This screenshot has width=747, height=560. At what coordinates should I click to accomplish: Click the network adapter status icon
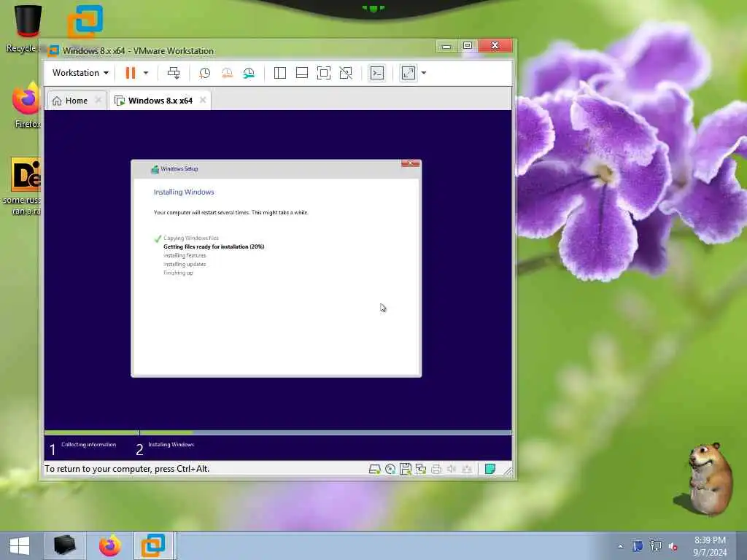[x=421, y=469]
